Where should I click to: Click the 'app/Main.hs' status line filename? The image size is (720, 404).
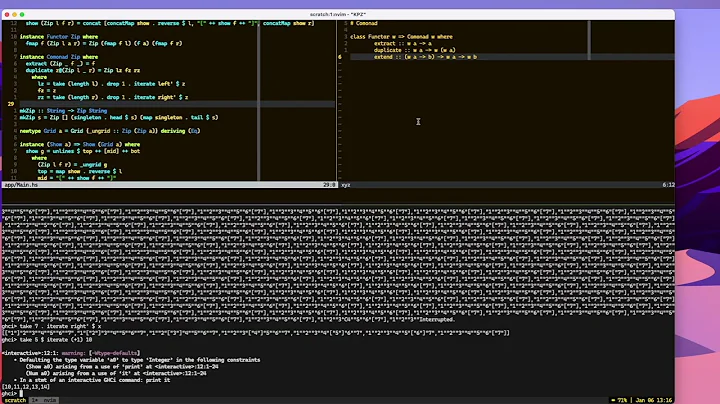tap(21, 185)
